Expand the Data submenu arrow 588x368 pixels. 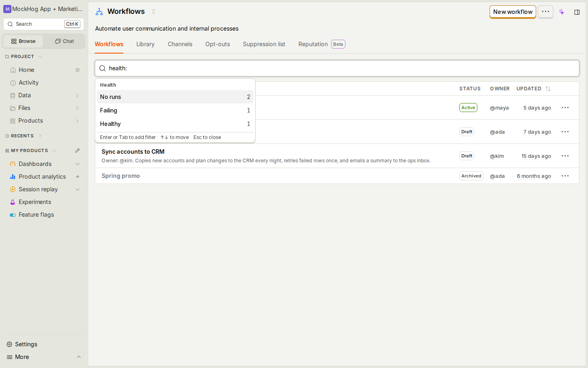[x=78, y=95]
